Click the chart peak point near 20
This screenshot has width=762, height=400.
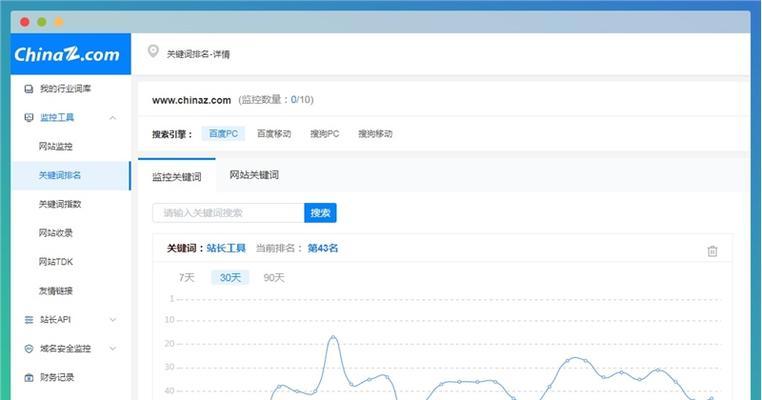pyautogui.click(x=333, y=337)
